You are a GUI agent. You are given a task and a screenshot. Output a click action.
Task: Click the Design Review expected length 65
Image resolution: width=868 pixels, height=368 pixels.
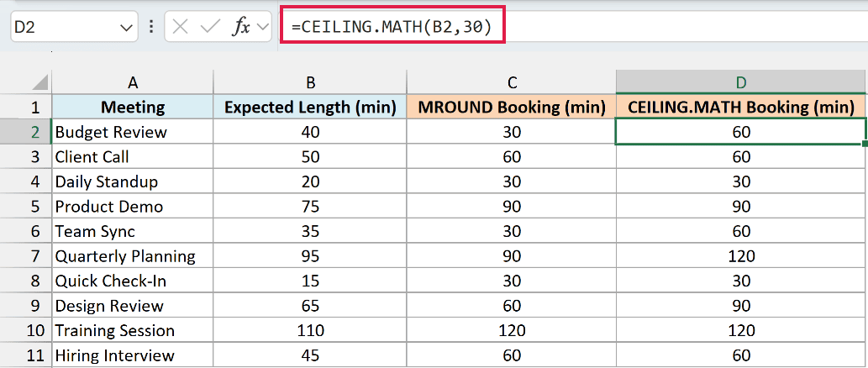tap(311, 306)
